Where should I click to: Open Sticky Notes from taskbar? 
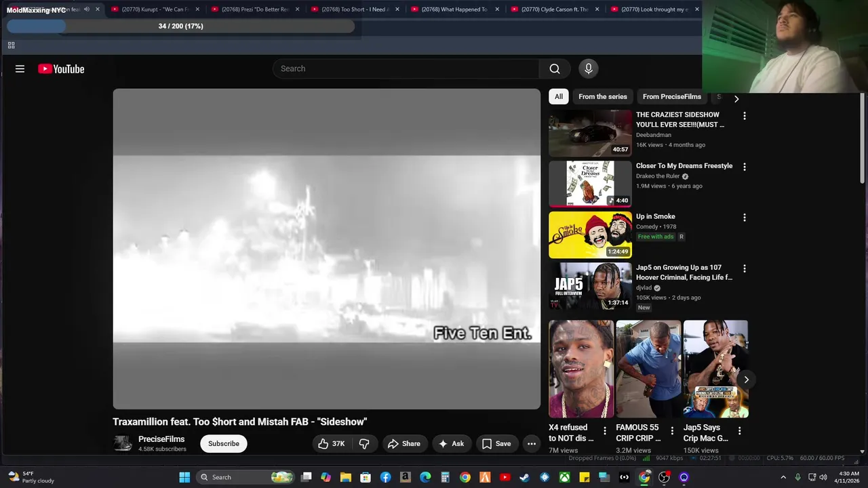[x=584, y=477]
